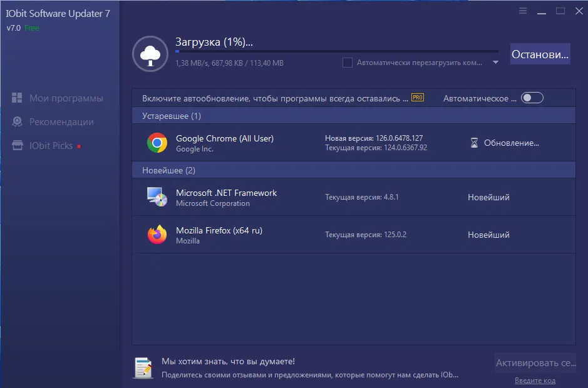Click the Загрузка (1%) status title
The height and width of the screenshot is (388, 588).
[x=214, y=42]
